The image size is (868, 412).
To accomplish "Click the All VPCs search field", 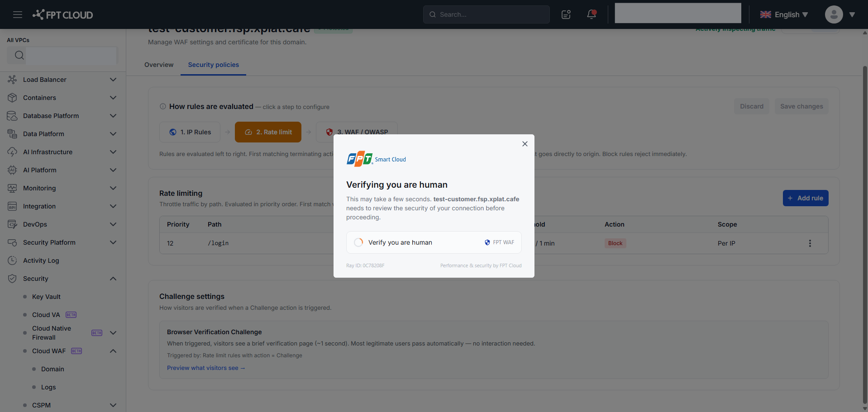I will [x=62, y=55].
